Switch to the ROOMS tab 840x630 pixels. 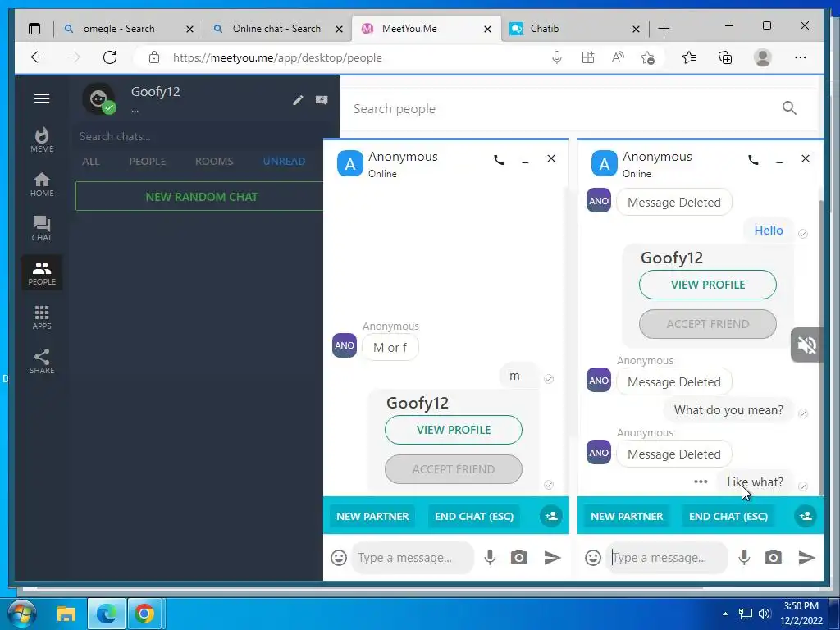pyautogui.click(x=214, y=162)
